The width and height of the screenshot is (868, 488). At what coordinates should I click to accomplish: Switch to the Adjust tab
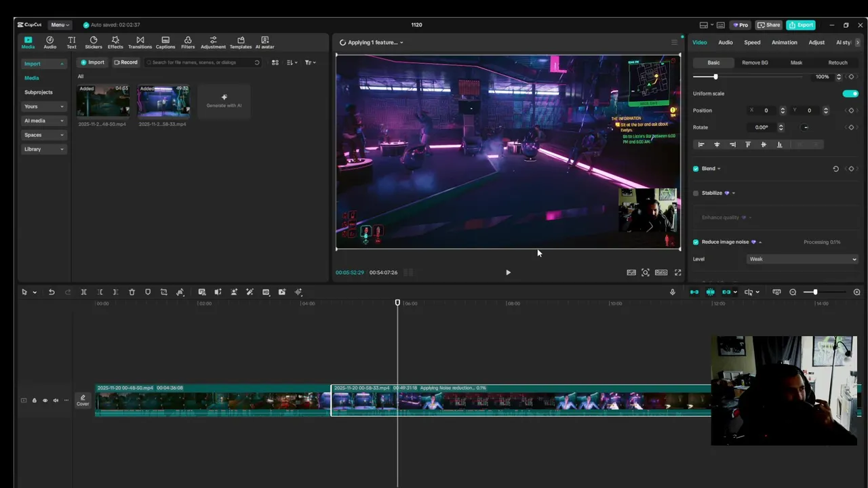point(816,42)
